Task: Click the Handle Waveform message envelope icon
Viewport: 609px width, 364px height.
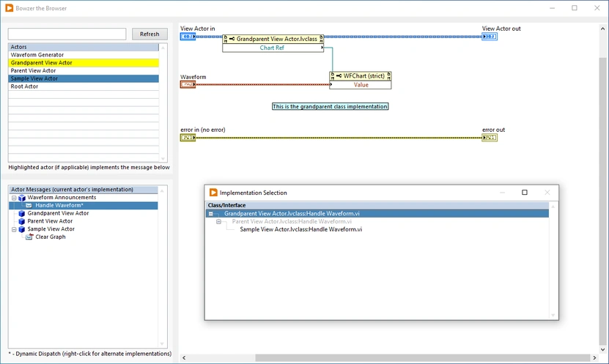Action: 29,206
